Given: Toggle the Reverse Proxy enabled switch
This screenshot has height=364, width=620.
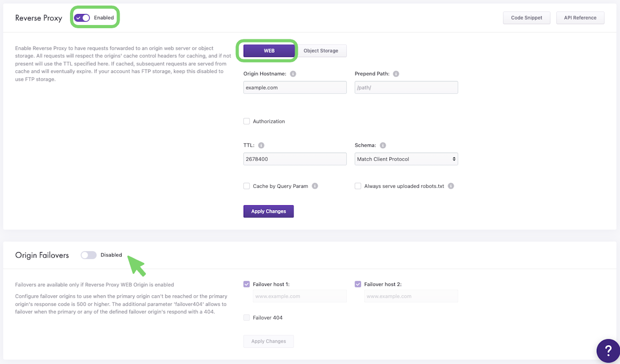Looking at the screenshot, I should click(x=82, y=18).
